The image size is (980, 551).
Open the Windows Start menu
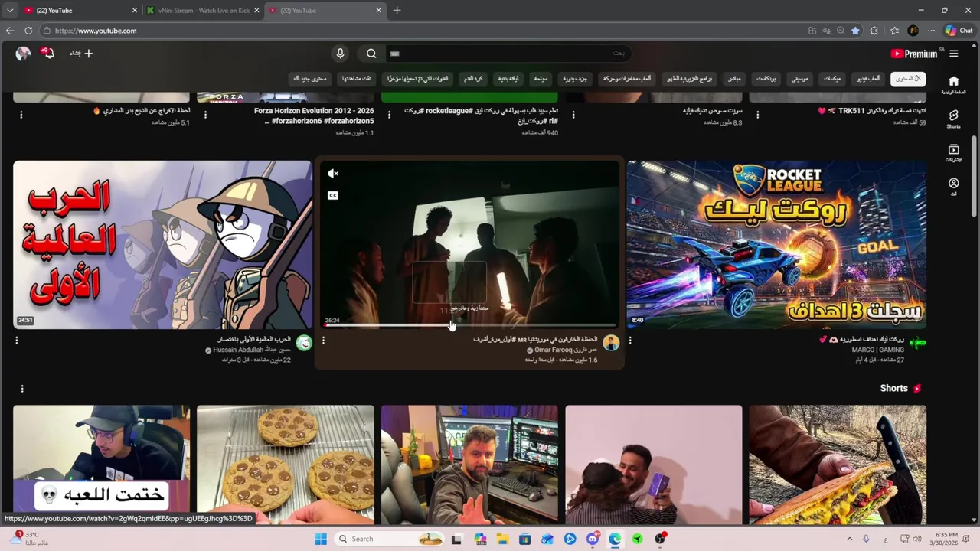[321, 539]
